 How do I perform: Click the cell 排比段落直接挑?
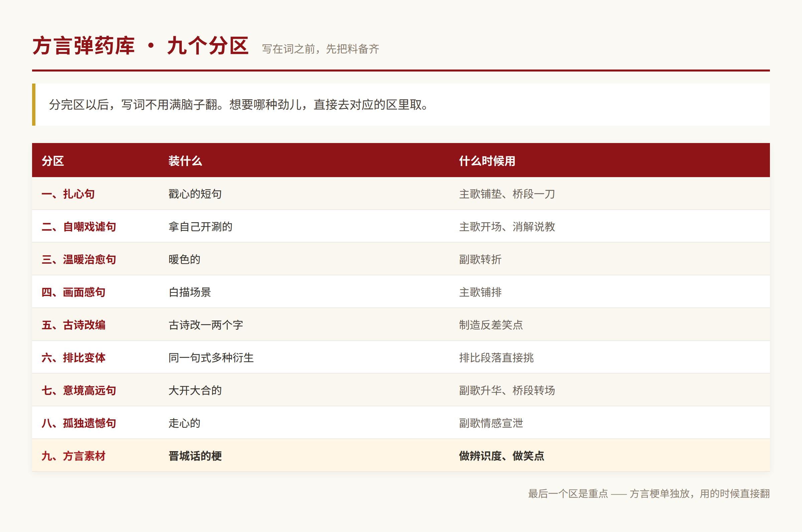click(x=496, y=357)
